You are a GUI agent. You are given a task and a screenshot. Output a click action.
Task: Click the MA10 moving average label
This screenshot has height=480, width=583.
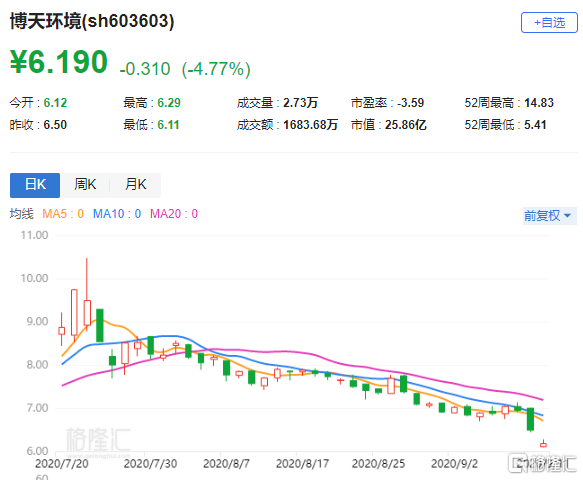tap(117, 214)
